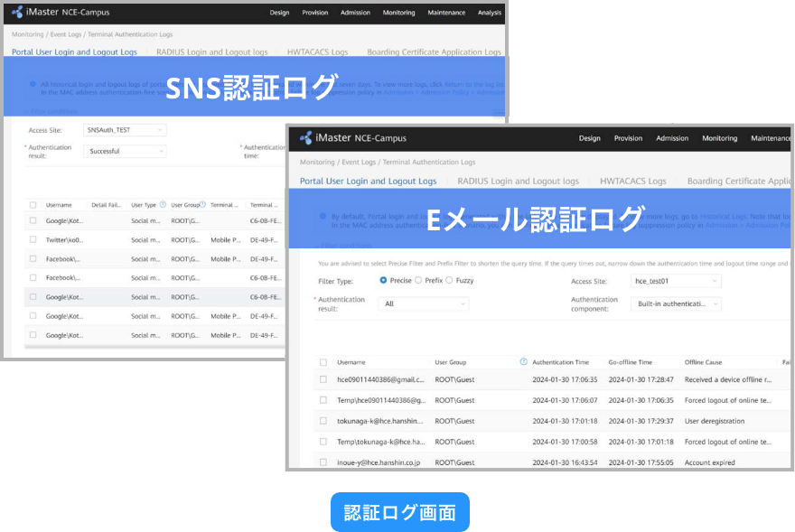The image size is (795, 532).
Task: Tick the checkbox for the Twitter\ko0.. row
Action: [33, 239]
